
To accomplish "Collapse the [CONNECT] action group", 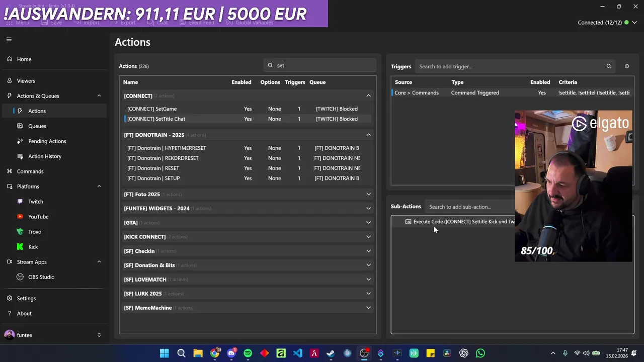I will coord(368,96).
